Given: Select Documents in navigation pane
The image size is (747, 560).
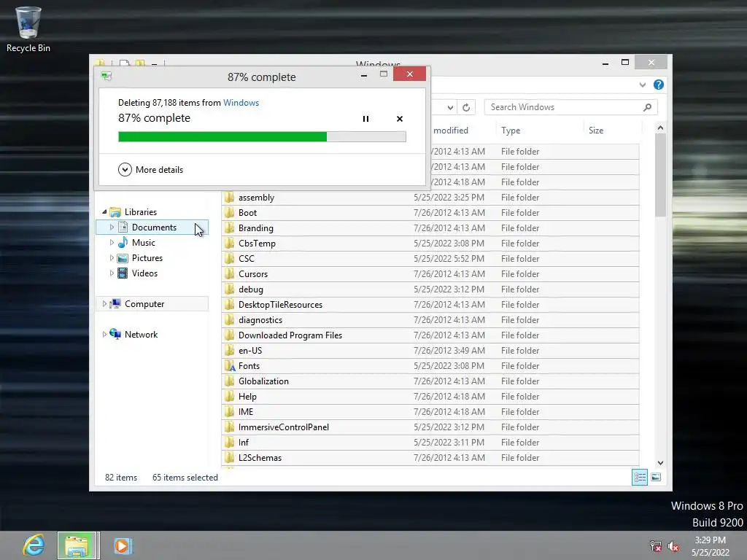Looking at the screenshot, I should coord(154,227).
